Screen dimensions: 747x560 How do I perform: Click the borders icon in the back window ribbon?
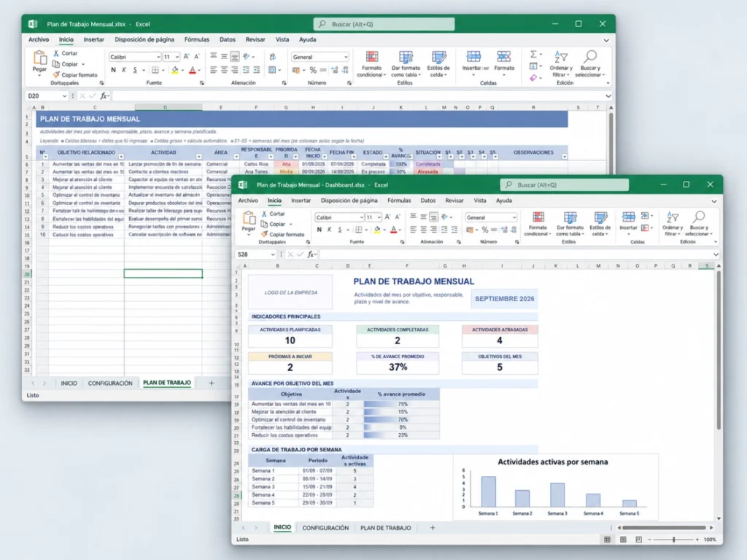[x=155, y=71]
